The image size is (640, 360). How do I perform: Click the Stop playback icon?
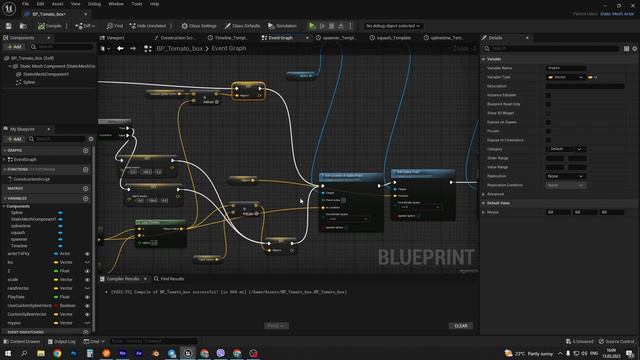(x=332, y=26)
